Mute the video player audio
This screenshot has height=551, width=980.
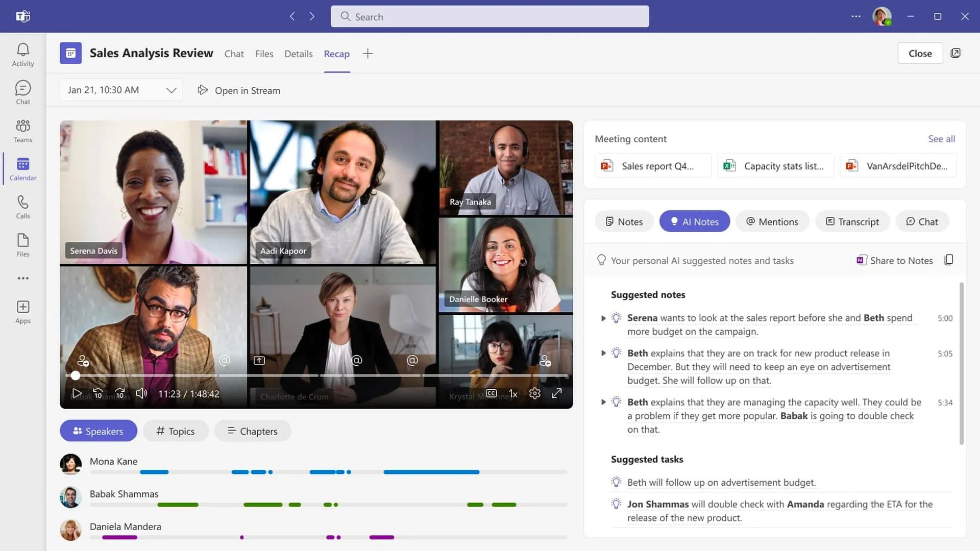pyautogui.click(x=141, y=393)
